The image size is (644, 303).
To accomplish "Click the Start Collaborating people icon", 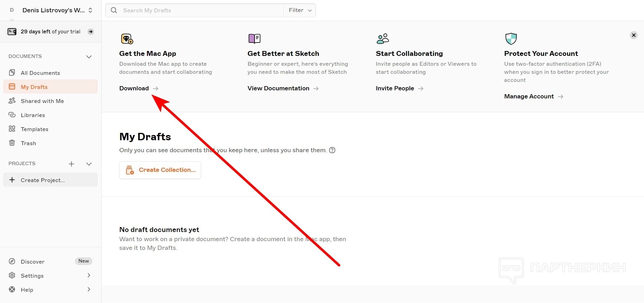I will [383, 39].
